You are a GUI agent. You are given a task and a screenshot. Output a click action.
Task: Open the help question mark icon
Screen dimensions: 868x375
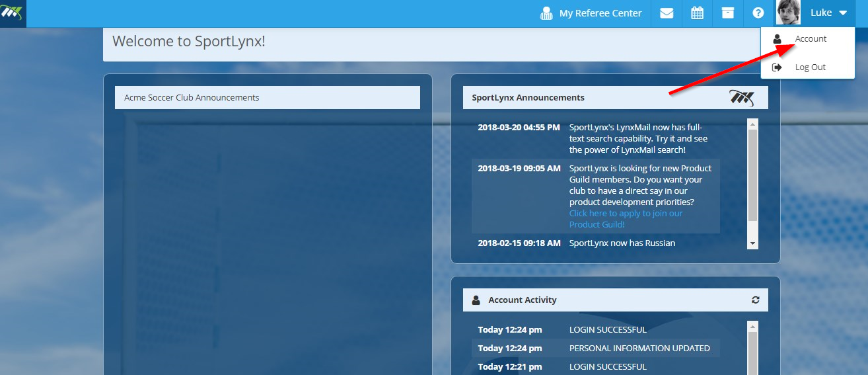click(x=758, y=13)
